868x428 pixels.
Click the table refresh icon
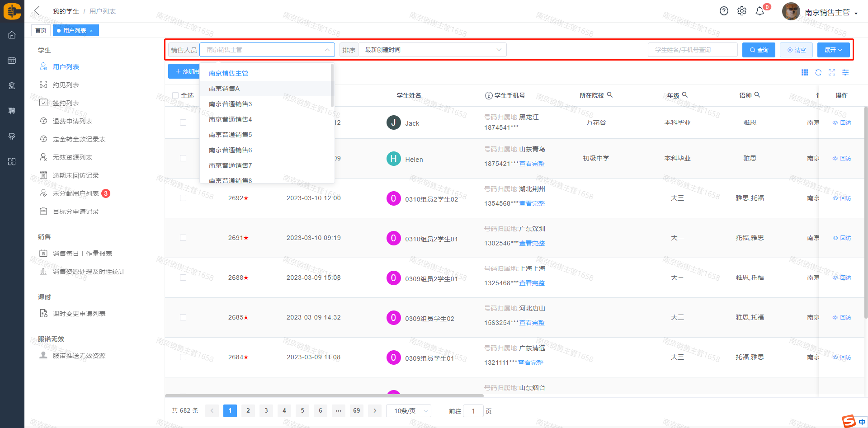818,72
